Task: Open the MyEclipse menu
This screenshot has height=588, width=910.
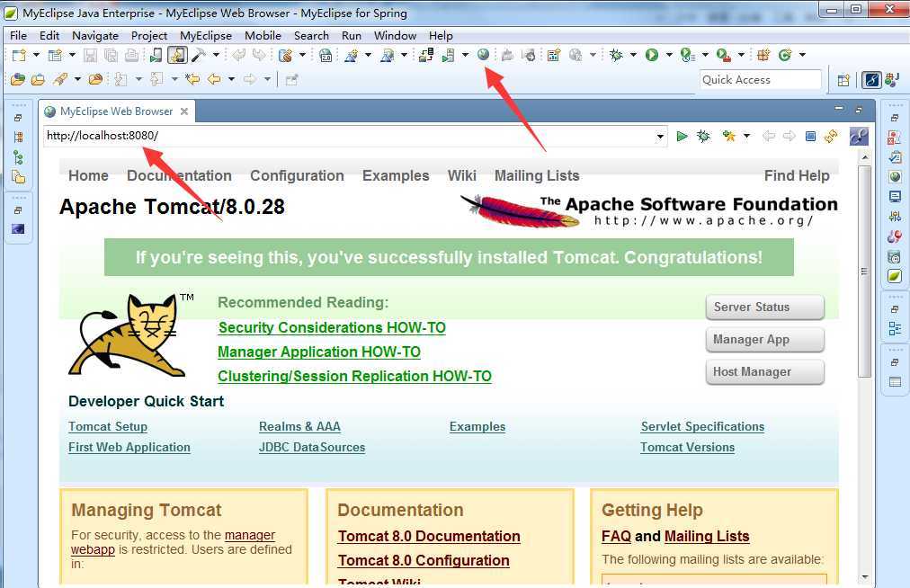Action: click(x=205, y=35)
